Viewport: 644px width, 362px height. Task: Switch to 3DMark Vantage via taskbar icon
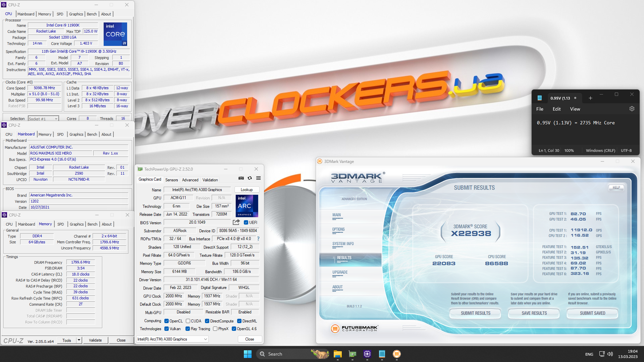click(x=396, y=354)
